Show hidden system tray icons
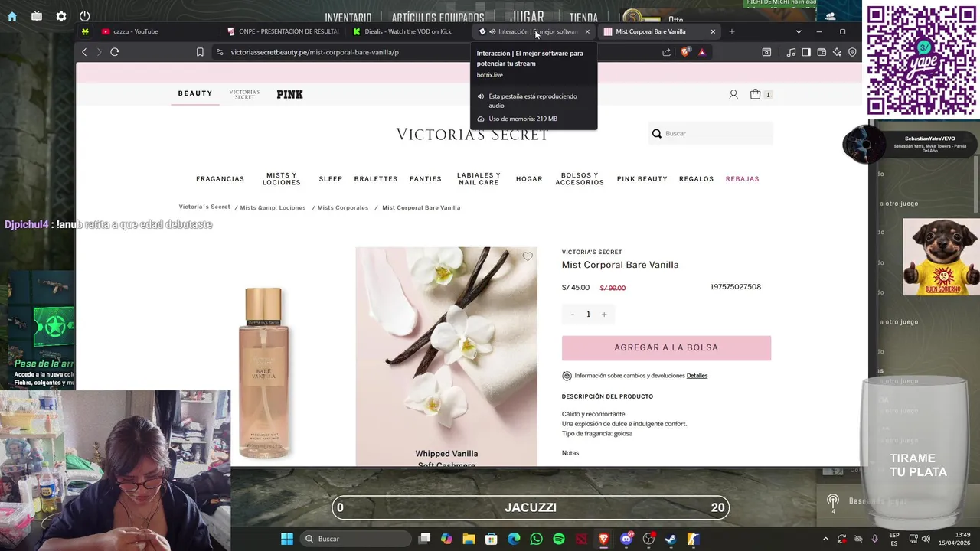The width and height of the screenshot is (980, 551). tap(825, 539)
